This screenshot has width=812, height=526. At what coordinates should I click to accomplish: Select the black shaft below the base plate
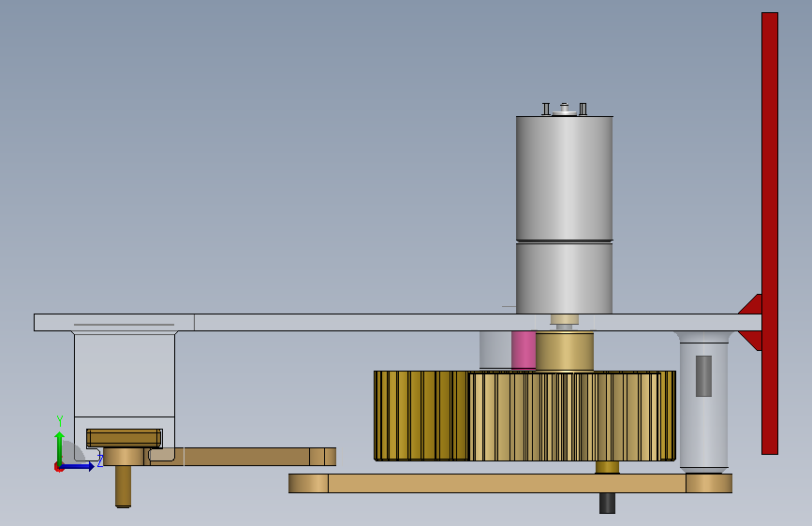[x=608, y=503]
